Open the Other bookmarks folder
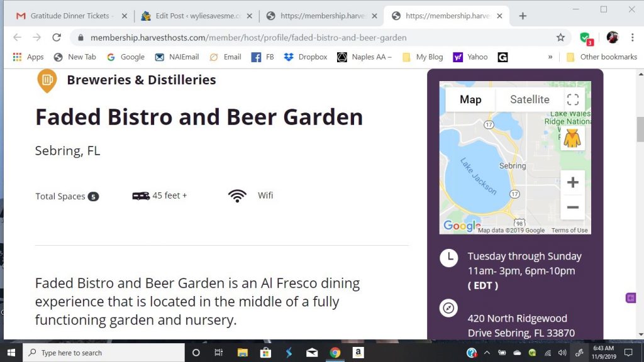This screenshot has width=644, height=362. coord(601,57)
